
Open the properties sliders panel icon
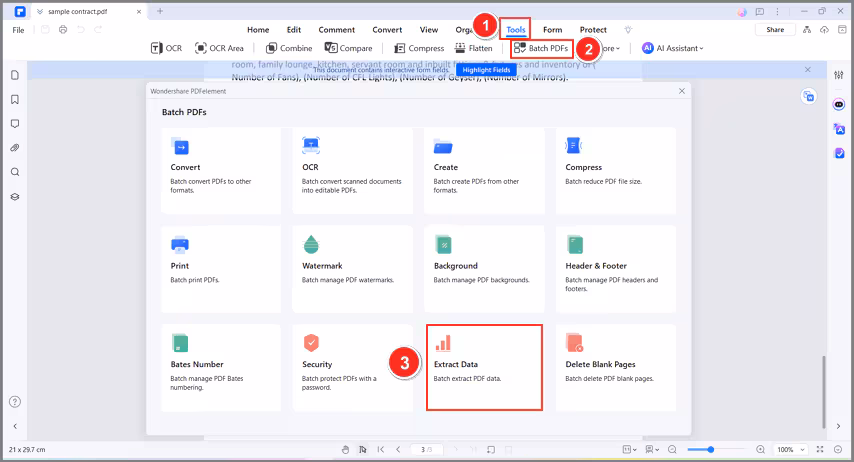coord(839,75)
